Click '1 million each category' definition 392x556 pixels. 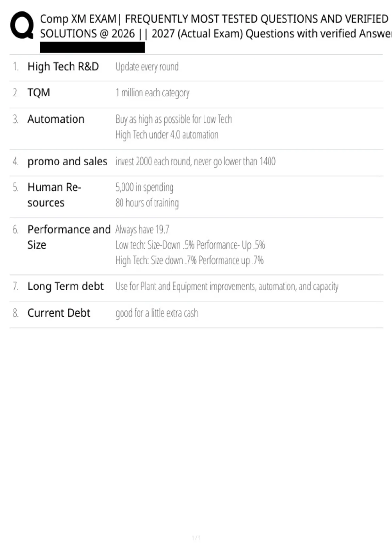[152, 93]
